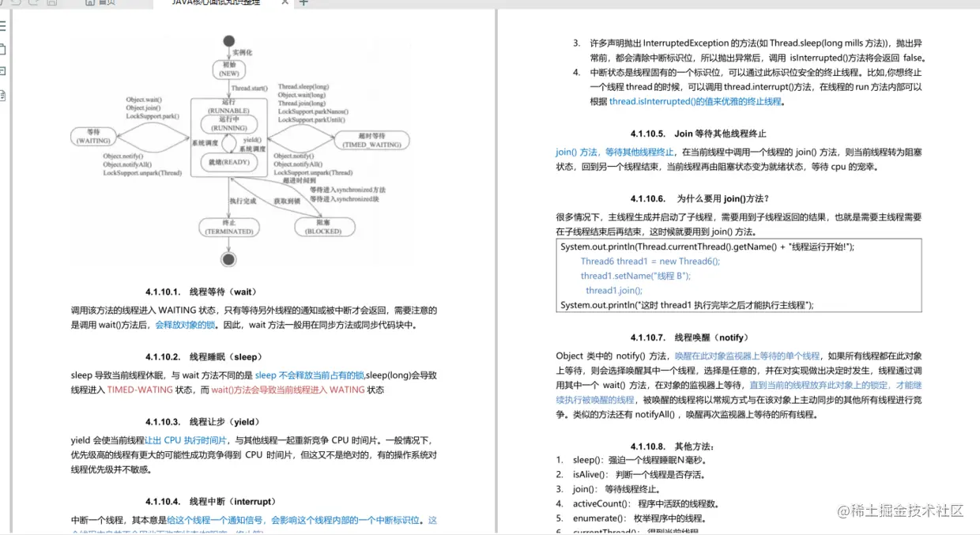This screenshot has height=535, width=980.
Task: Click code line thread1.setName("线程 B");
Action: pos(635,276)
